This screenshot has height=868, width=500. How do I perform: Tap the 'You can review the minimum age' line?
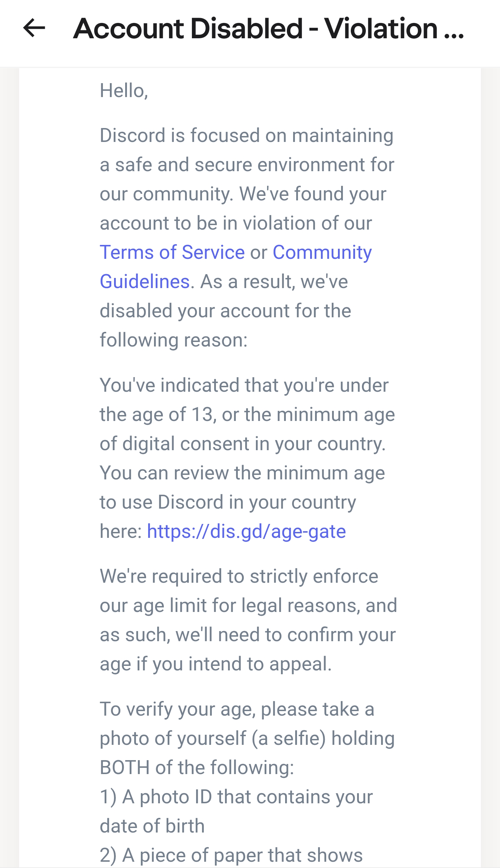[x=242, y=473]
